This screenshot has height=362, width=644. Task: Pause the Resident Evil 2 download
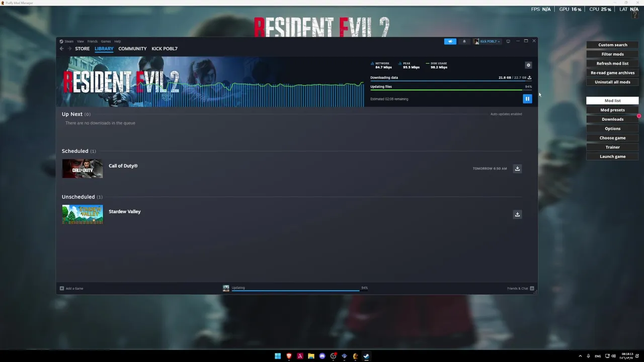pos(527,99)
